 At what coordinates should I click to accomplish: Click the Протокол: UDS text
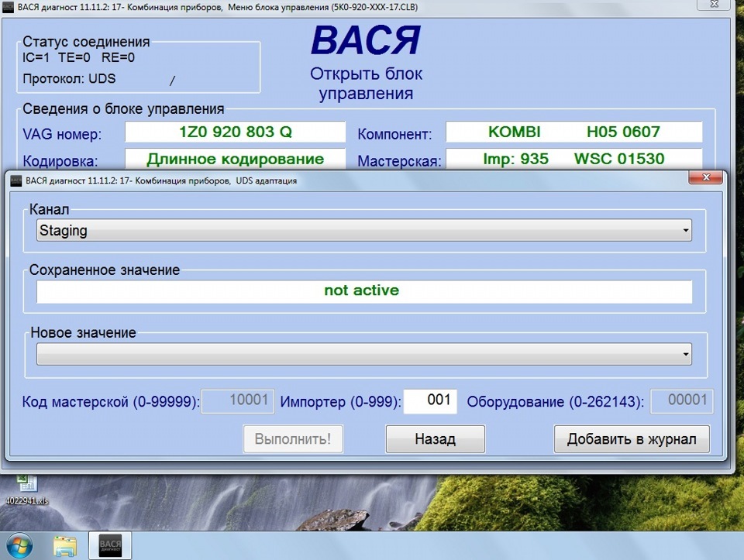point(69,79)
